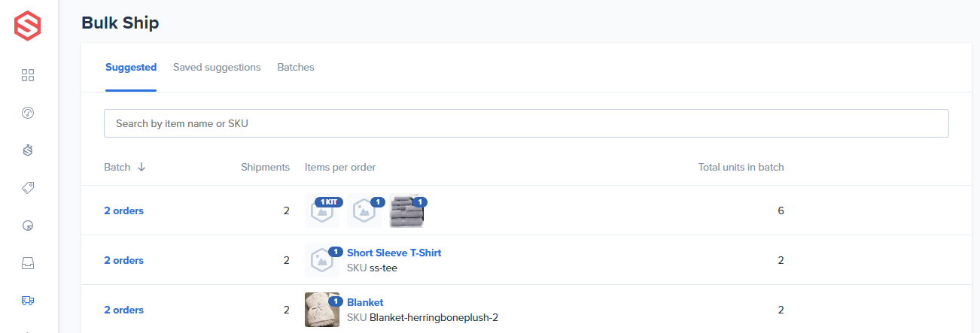This screenshot has width=980, height=333.
Task: Select the shipping truck sidebar icon
Action: 28,301
